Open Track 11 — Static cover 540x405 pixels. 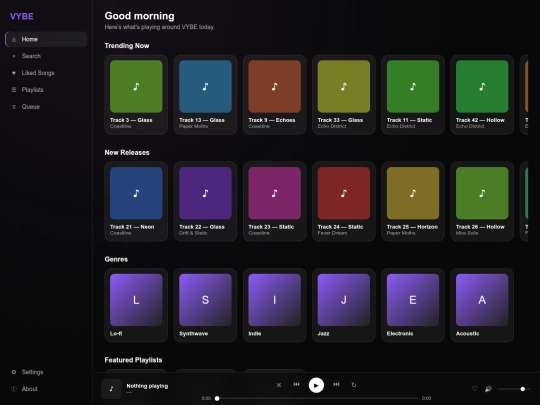coord(413,86)
